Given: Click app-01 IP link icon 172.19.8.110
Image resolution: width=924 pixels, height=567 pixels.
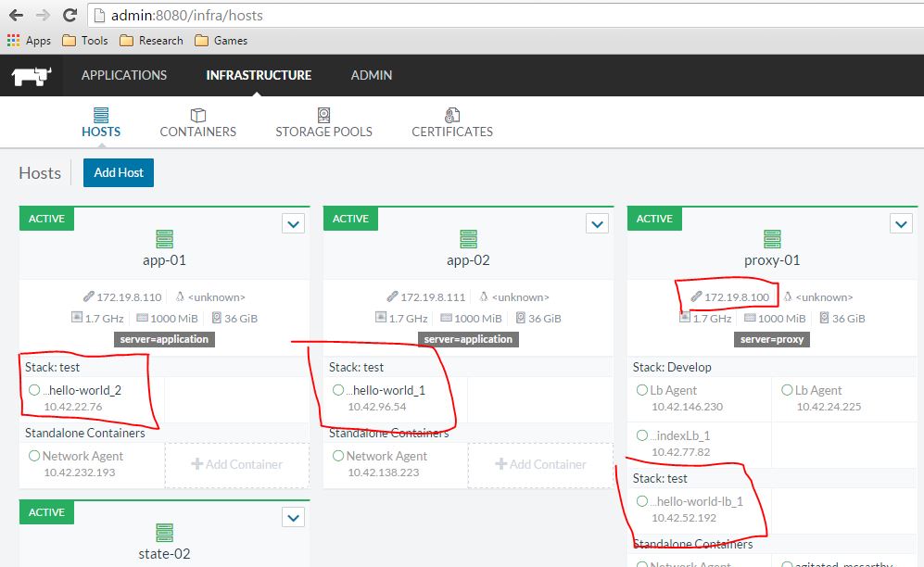Looking at the screenshot, I should point(88,296).
